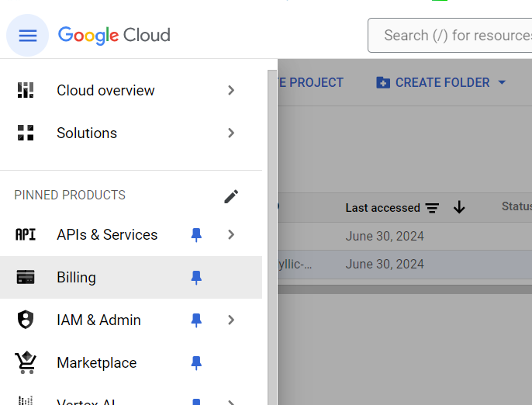
Task: Edit pinned products with pencil icon
Action: (x=231, y=196)
